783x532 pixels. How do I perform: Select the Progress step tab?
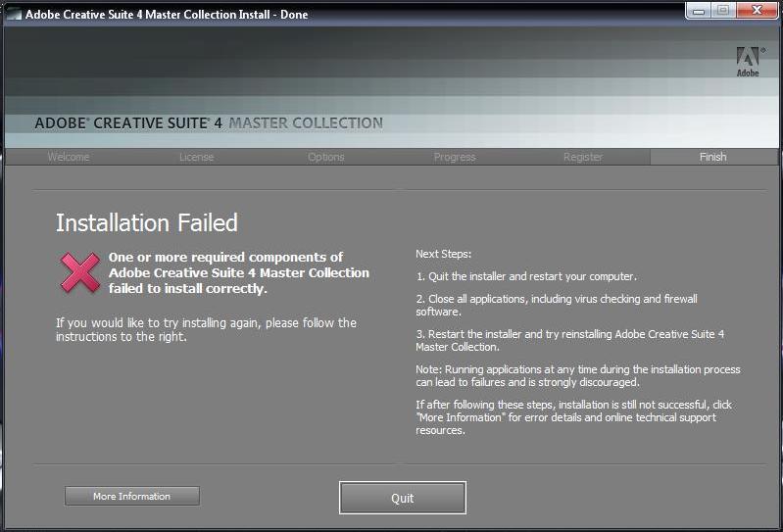pyautogui.click(x=455, y=157)
